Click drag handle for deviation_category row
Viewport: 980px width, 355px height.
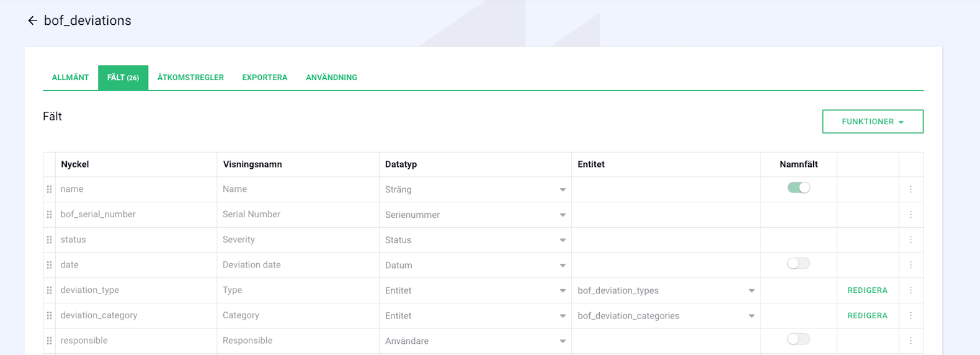coord(50,315)
